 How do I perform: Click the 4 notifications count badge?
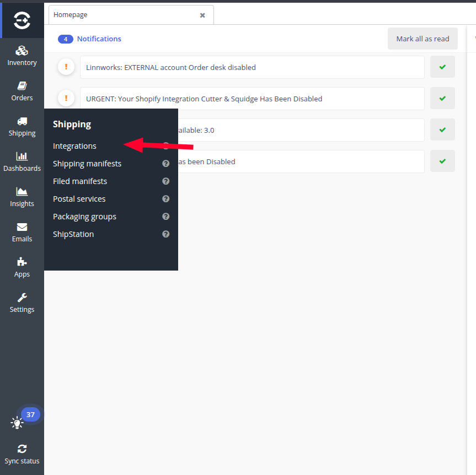66,39
